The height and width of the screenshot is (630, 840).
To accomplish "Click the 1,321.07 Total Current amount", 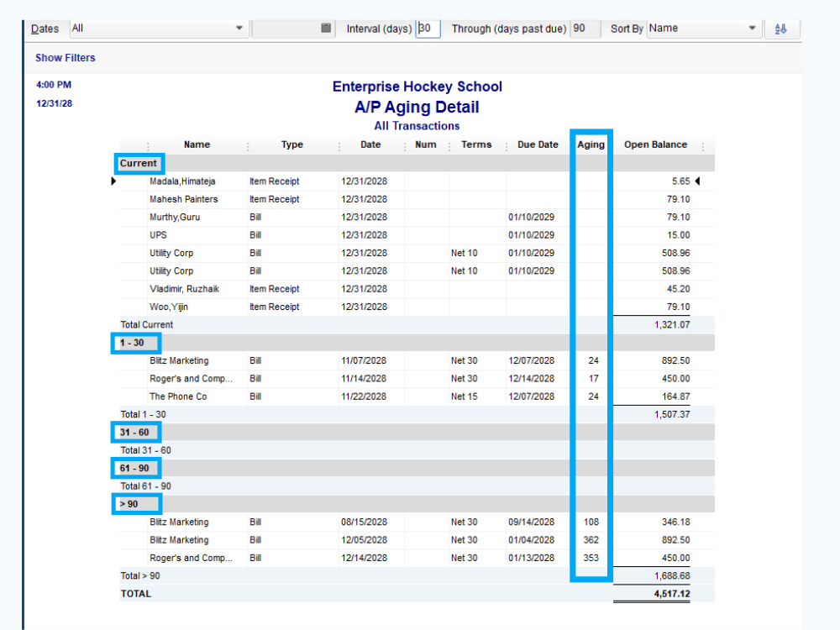I will [672, 324].
